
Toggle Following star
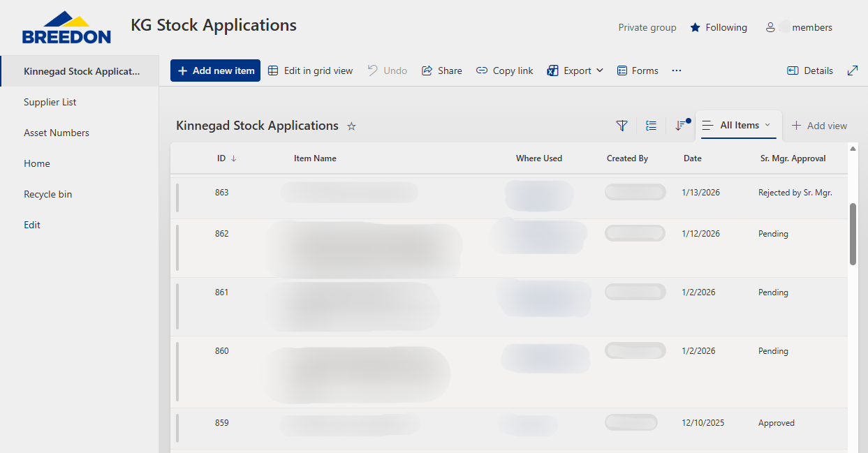pyautogui.click(x=719, y=28)
